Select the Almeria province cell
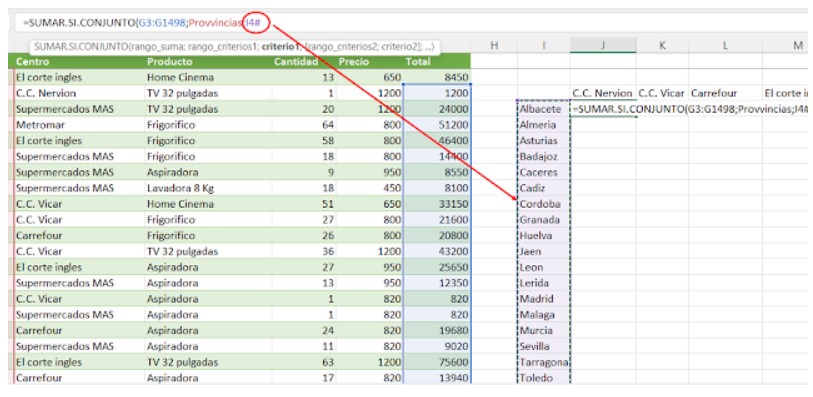The width and height of the screenshot is (813, 397). pos(543,125)
